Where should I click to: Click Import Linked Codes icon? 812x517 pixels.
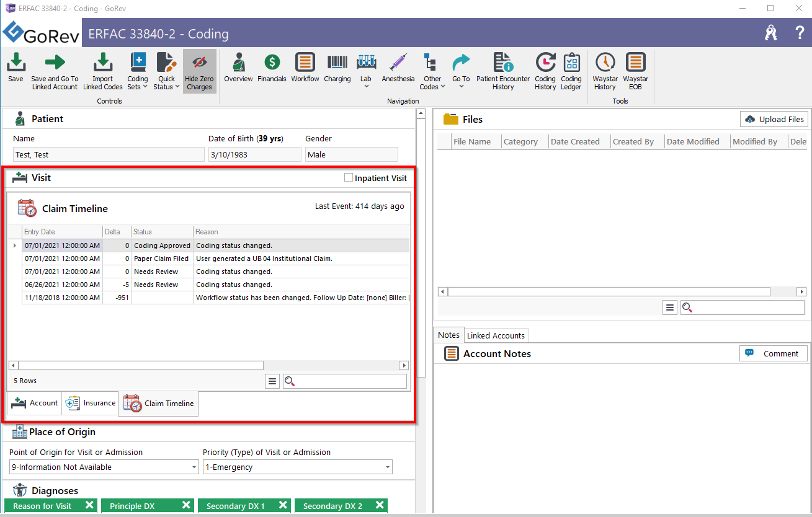(102, 71)
